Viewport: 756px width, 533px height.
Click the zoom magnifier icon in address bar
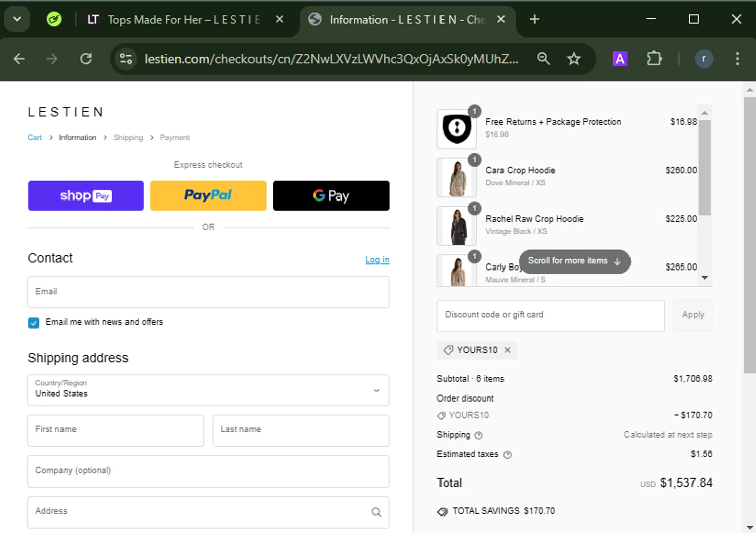coord(543,59)
